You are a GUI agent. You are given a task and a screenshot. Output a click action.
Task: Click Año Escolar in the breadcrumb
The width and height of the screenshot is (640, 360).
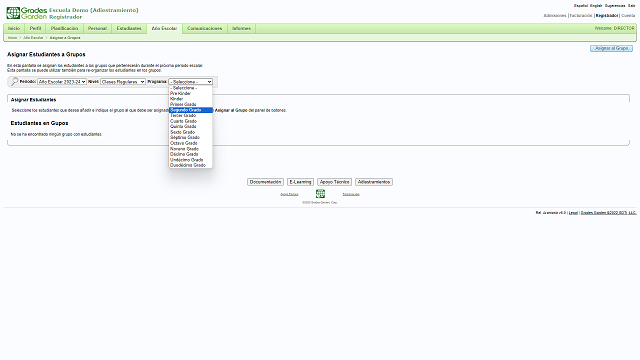(33, 38)
